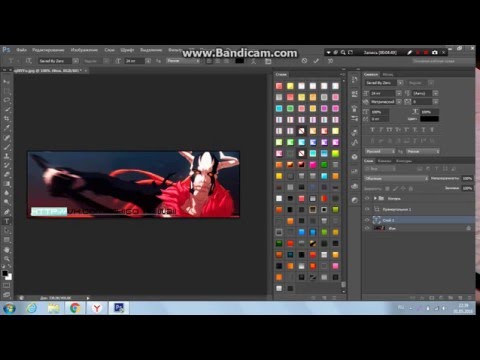Select the Pen tool
Screen dimensions: 480x360
pos(7,212)
